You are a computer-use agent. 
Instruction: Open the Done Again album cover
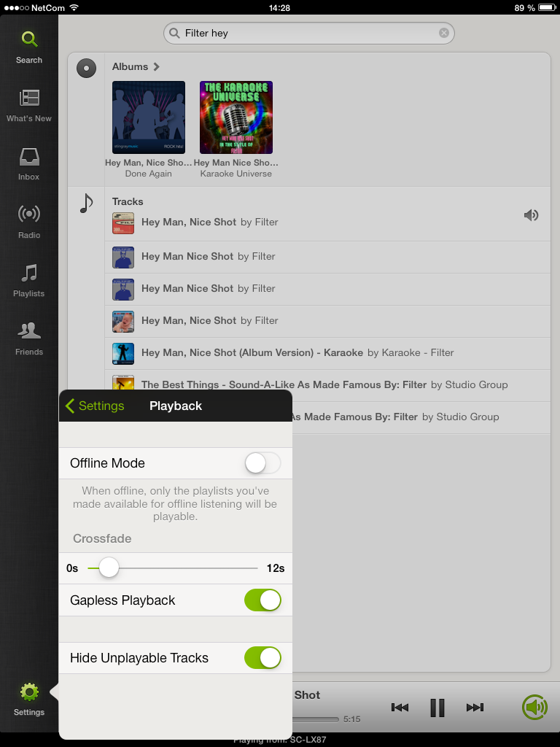pyautogui.click(x=149, y=117)
